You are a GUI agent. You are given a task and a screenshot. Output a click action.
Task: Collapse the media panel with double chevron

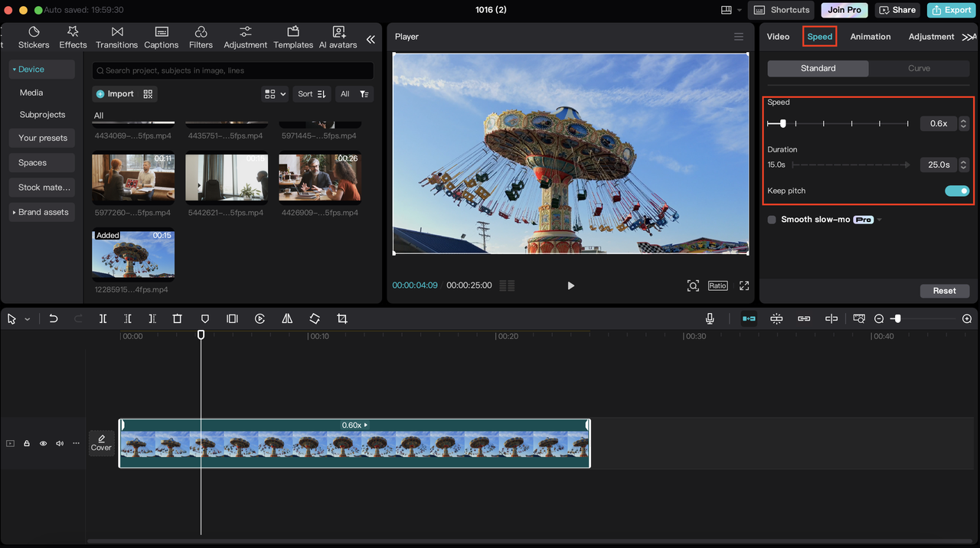pyautogui.click(x=371, y=39)
